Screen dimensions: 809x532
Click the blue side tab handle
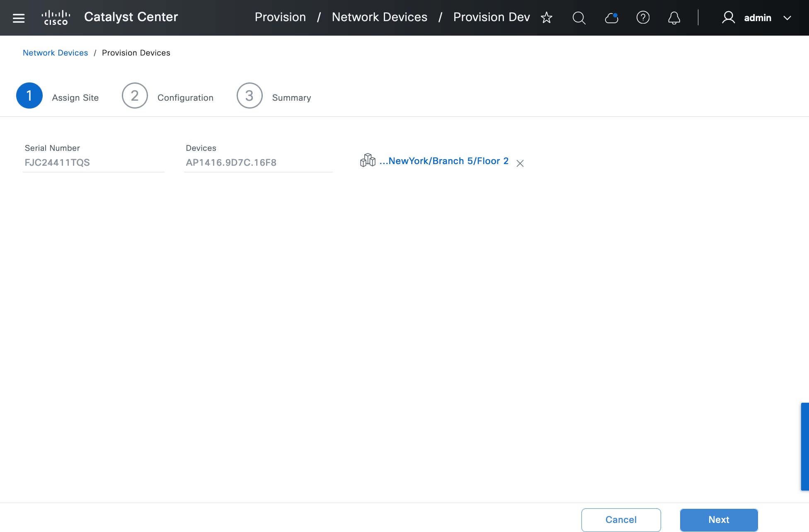(x=804, y=446)
